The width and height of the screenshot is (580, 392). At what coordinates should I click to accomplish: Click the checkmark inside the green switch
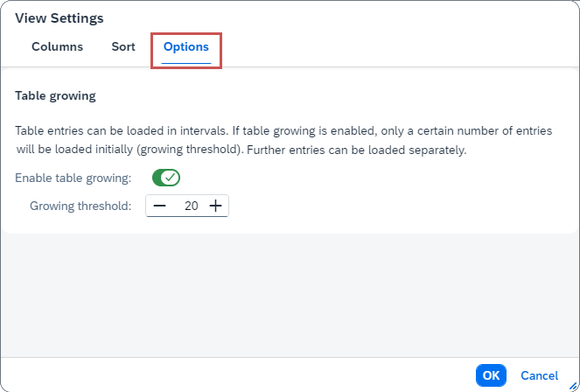tap(171, 178)
